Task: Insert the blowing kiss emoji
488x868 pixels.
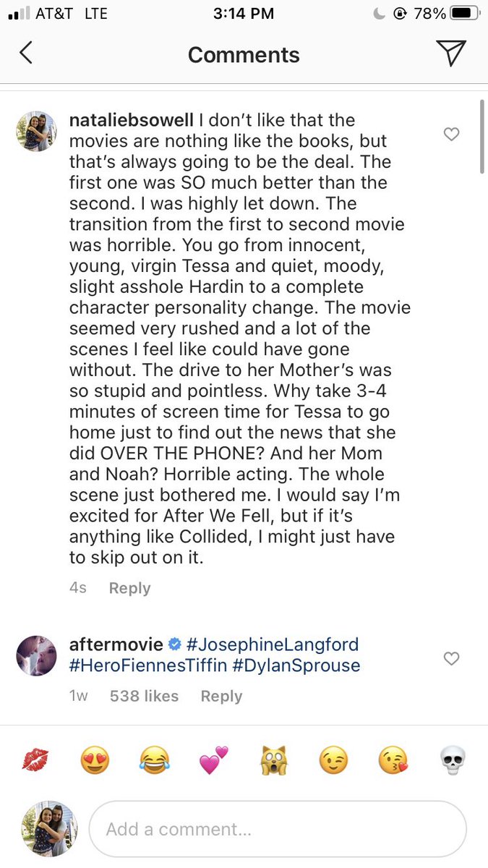Action: 393,760
